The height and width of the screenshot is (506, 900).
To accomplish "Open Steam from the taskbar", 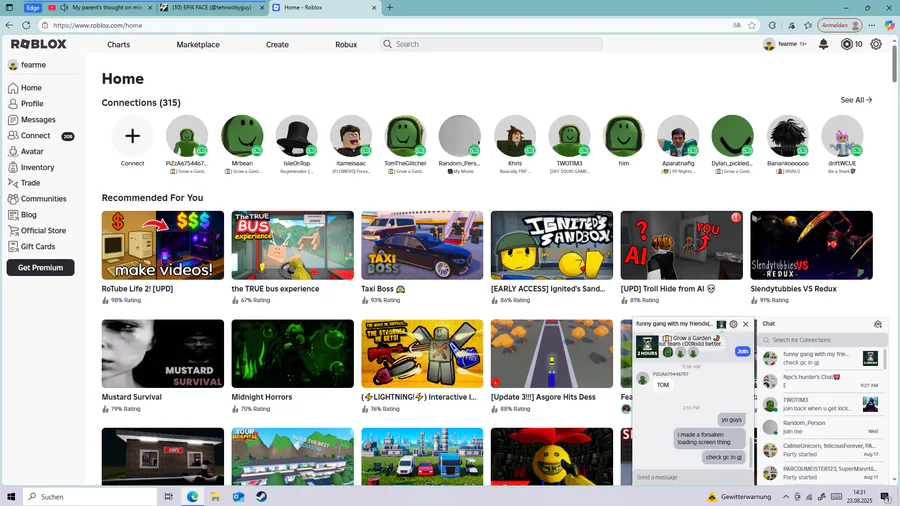I will 261,496.
